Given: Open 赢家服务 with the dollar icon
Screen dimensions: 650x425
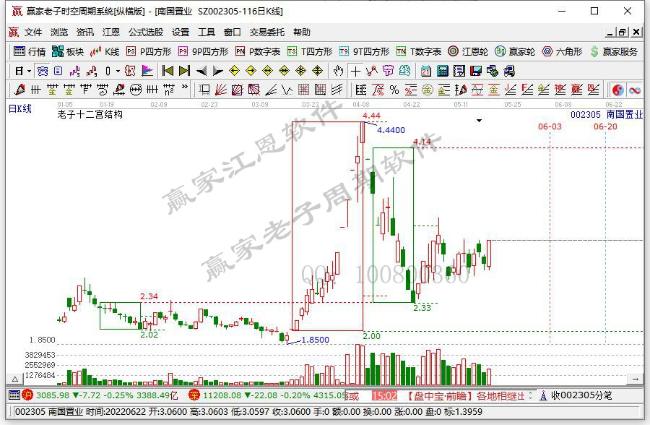Looking at the screenshot, I should pyautogui.click(x=614, y=51).
